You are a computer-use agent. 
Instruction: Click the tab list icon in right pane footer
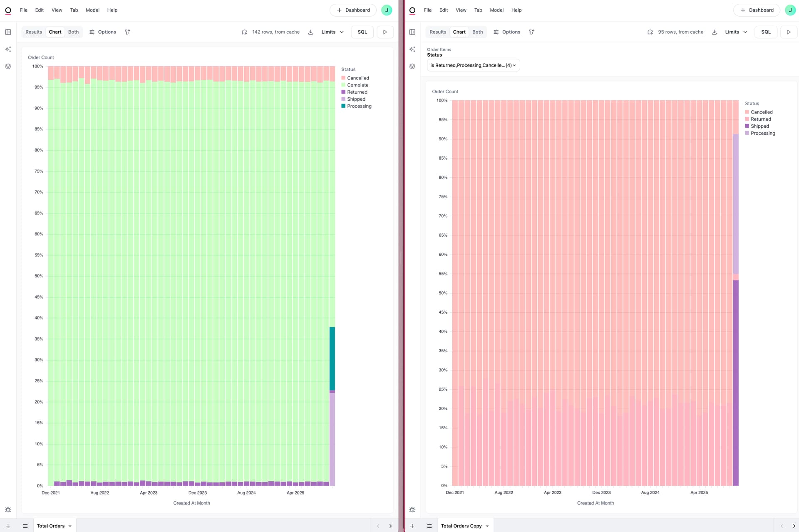(429, 526)
